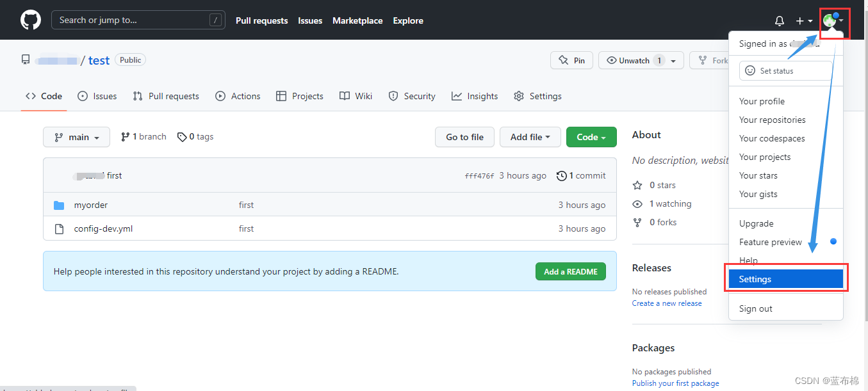The image size is (868, 391).
Task: Go to Explore in header
Action: (408, 20)
